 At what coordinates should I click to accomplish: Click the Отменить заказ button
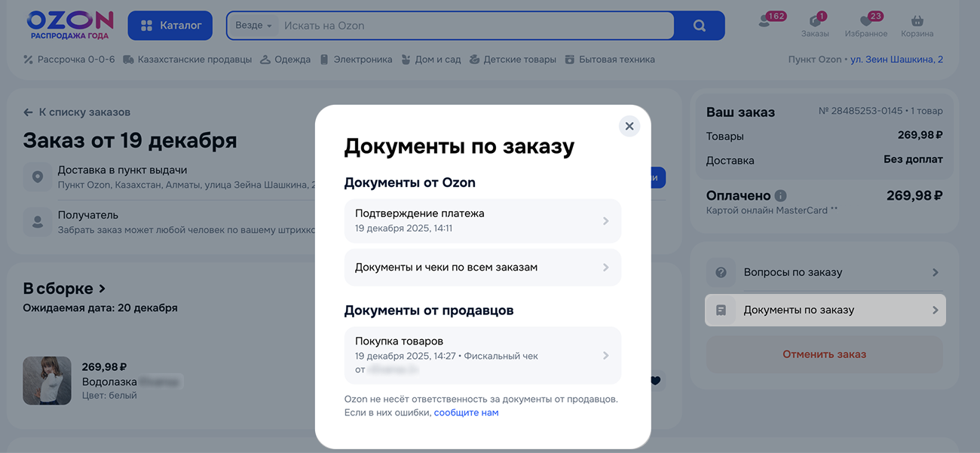824,354
